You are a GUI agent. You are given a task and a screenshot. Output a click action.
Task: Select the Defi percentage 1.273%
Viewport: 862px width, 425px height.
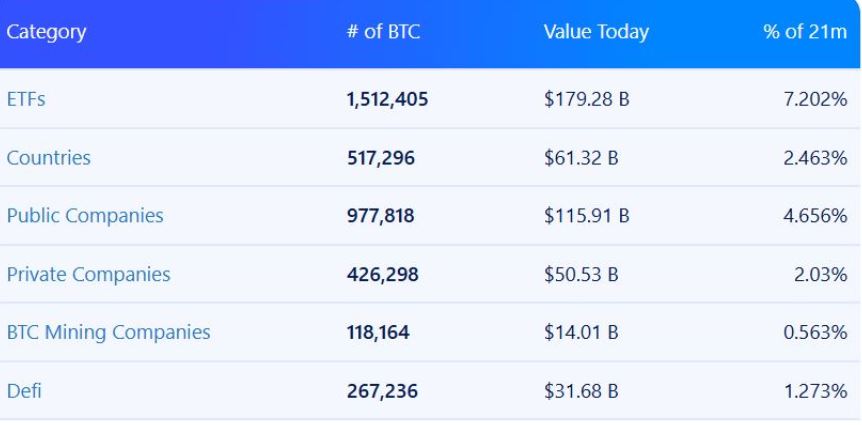pos(815,390)
